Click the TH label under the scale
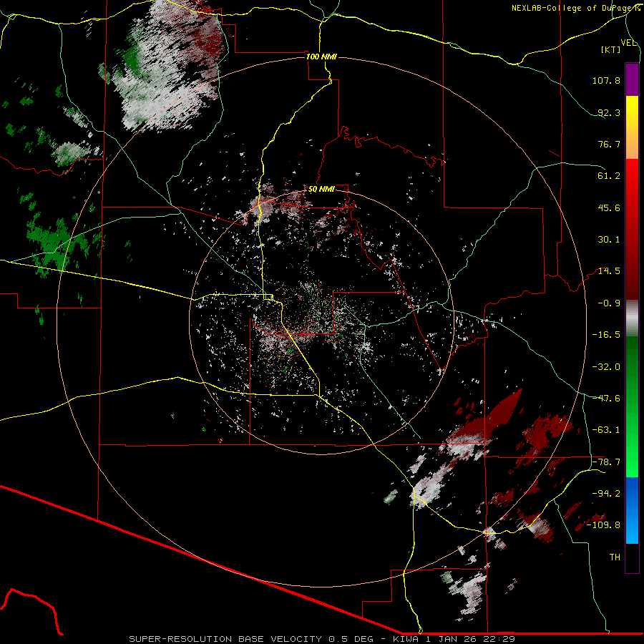 [615, 557]
